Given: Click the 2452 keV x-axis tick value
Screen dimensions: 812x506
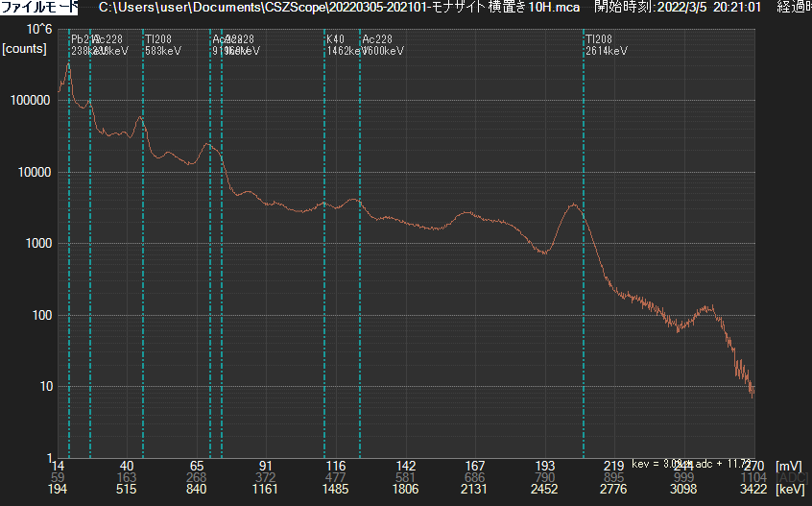Looking at the screenshot, I should (545, 490).
